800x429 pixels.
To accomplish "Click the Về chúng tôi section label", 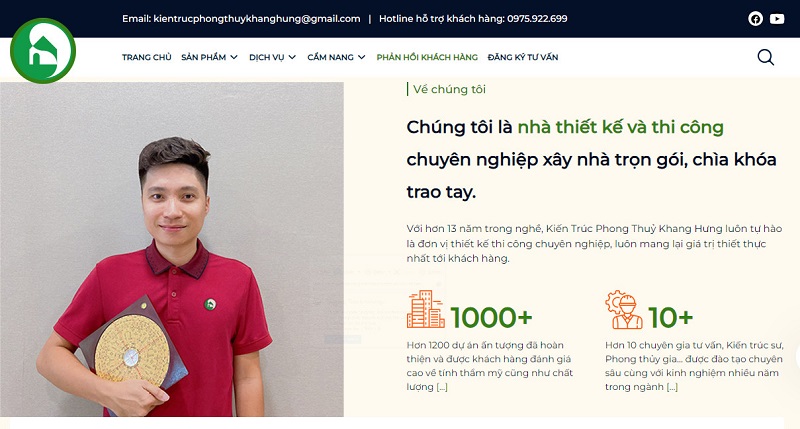I will pyautogui.click(x=449, y=89).
